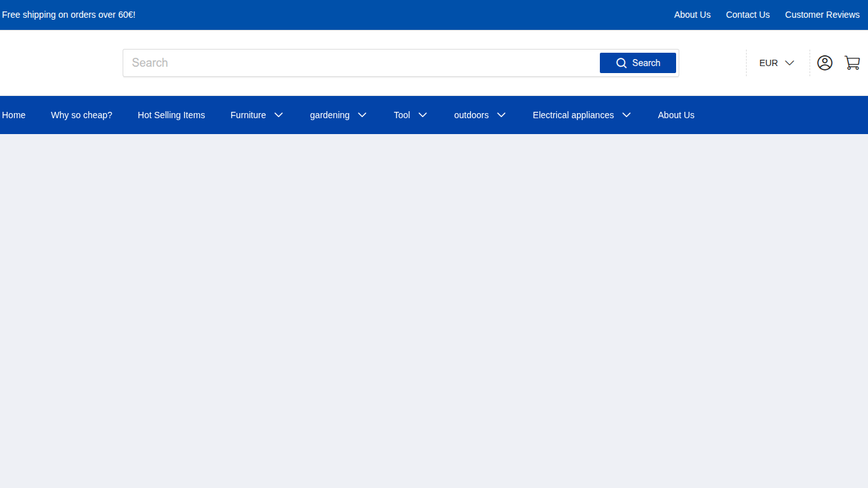
Task: Select the Furniture menu label
Action: click(x=248, y=115)
